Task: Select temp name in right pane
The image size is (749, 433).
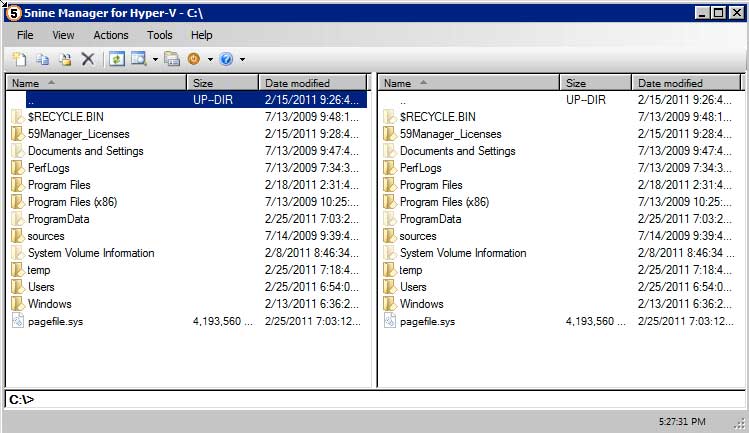Action: pyautogui.click(x=411, y=270)
